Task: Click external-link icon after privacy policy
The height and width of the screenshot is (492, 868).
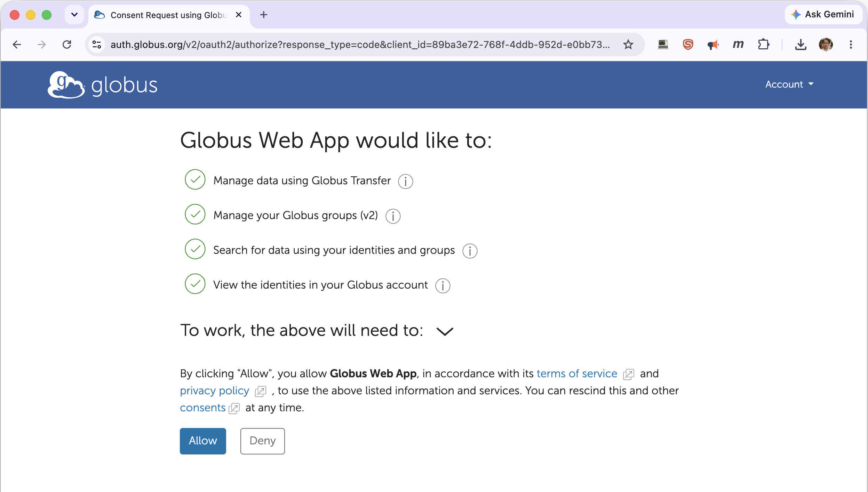Action: click(x=260, y=392)
